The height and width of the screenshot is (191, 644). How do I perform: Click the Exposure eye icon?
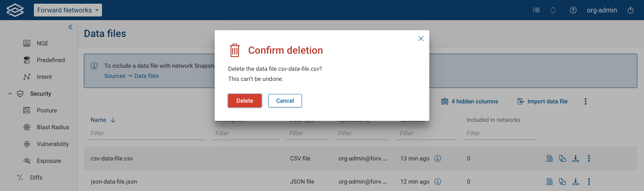tap(27, 161)
